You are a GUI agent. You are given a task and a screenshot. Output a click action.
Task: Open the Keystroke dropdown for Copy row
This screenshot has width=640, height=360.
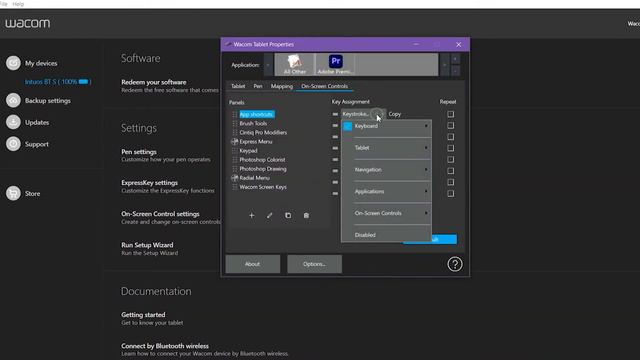click(363, 114)
